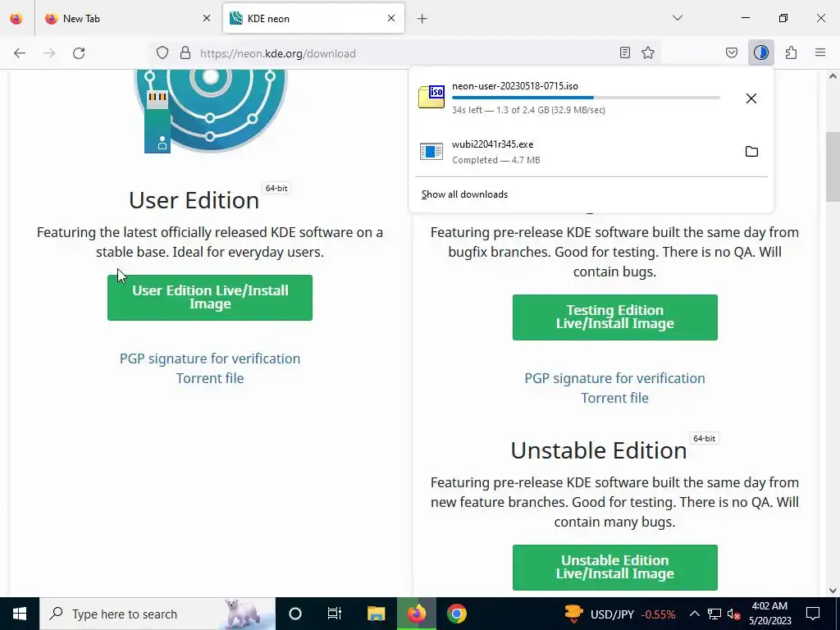This screenshot has height=630, width=840.
Task: Open Firefox View pinned icon
Action: click(x=16, y=18)
